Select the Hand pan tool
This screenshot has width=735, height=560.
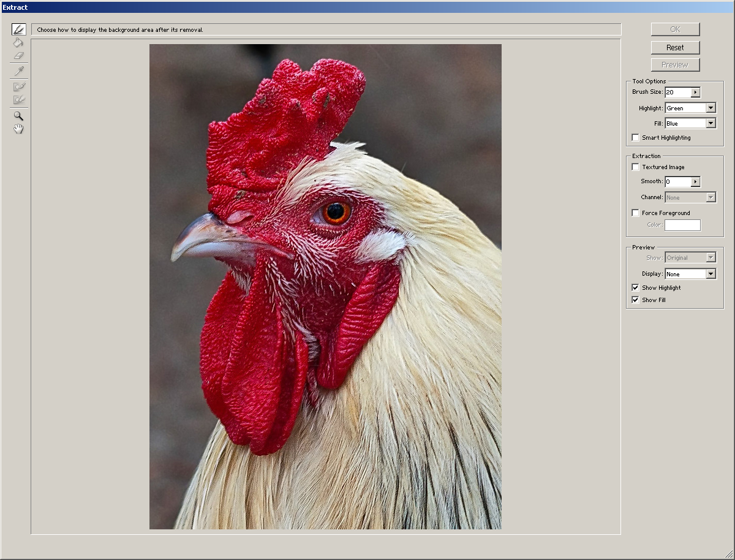pos(19,129)
